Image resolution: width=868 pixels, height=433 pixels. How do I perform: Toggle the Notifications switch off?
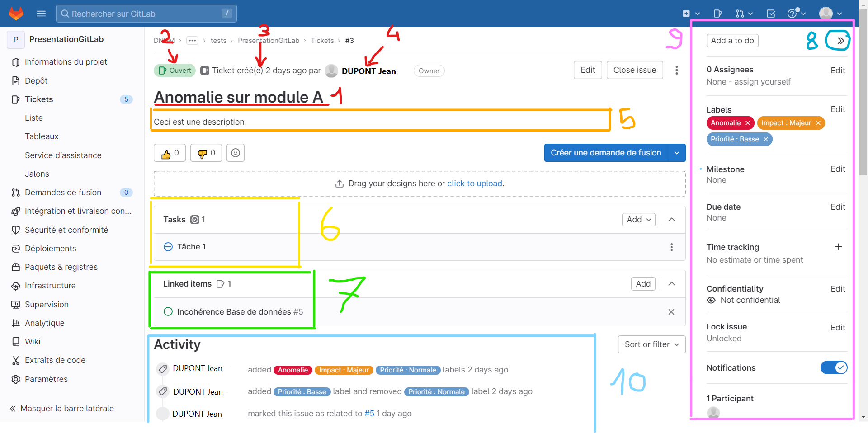click(x=834, y=367)
